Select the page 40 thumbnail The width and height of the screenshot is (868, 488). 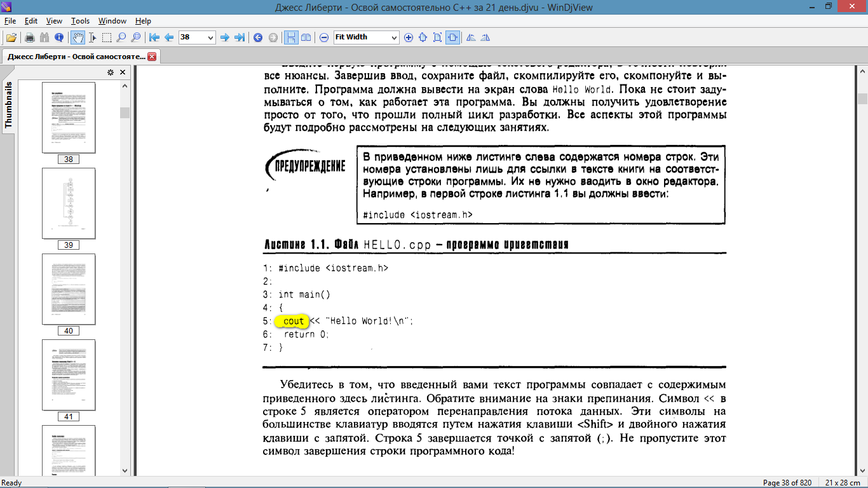click(x=69, y=289)
